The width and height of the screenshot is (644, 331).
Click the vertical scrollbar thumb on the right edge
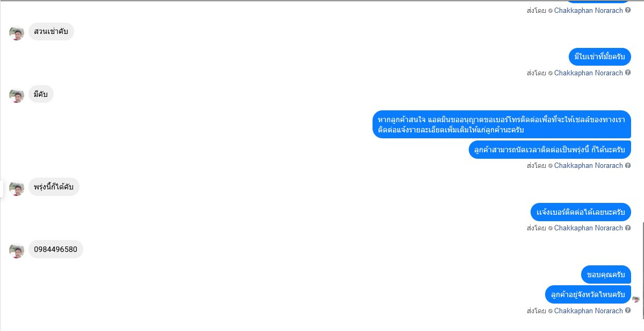(x=642, y=271)
